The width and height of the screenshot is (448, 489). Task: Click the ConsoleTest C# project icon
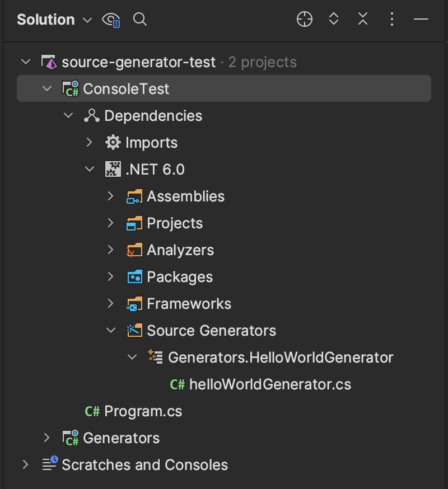[70, 89]
